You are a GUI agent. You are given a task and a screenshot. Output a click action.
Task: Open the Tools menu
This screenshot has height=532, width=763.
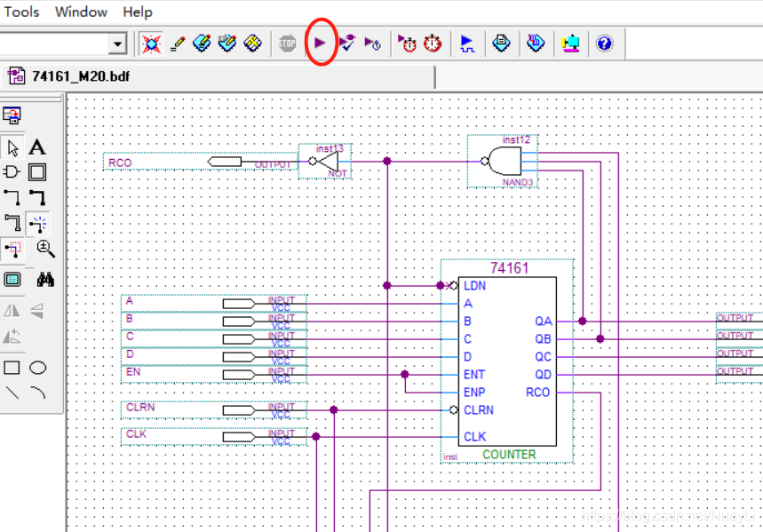click(21, 12)
